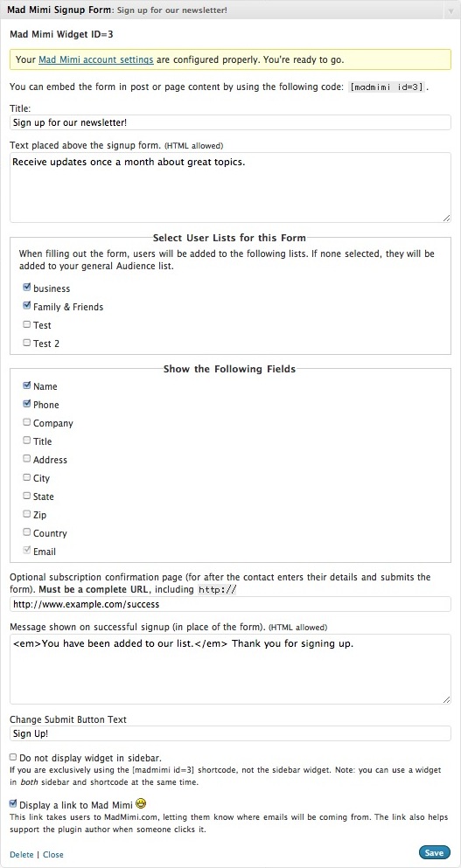
Task: Click the Close link at bottom
Action: click(53, 854)
